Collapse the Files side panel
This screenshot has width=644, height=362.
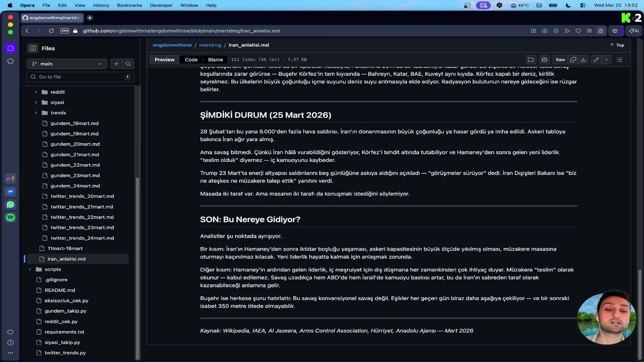pyautogui.click(x=33, y=48)
